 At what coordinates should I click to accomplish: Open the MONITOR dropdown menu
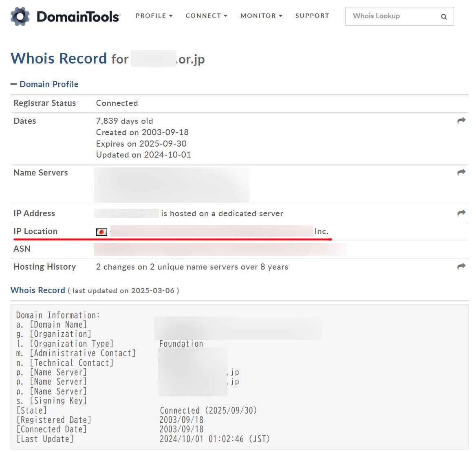tap(261, 16)
